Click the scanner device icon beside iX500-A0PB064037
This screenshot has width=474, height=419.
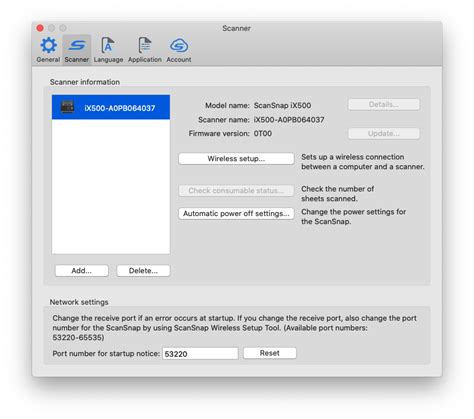67,107
